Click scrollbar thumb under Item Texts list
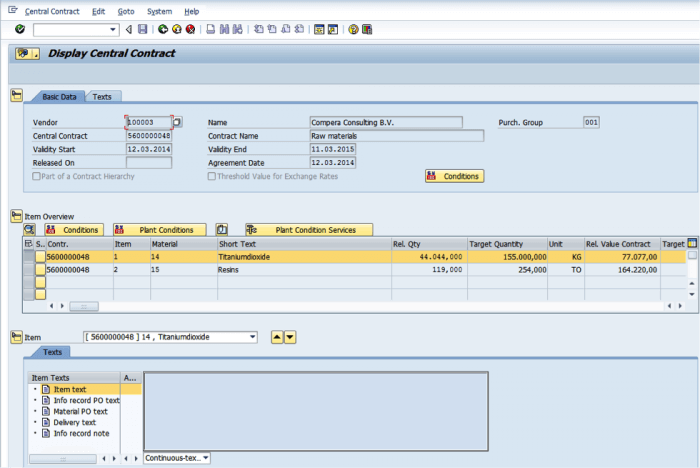700x468 pixels. click(x=63, y=458)
